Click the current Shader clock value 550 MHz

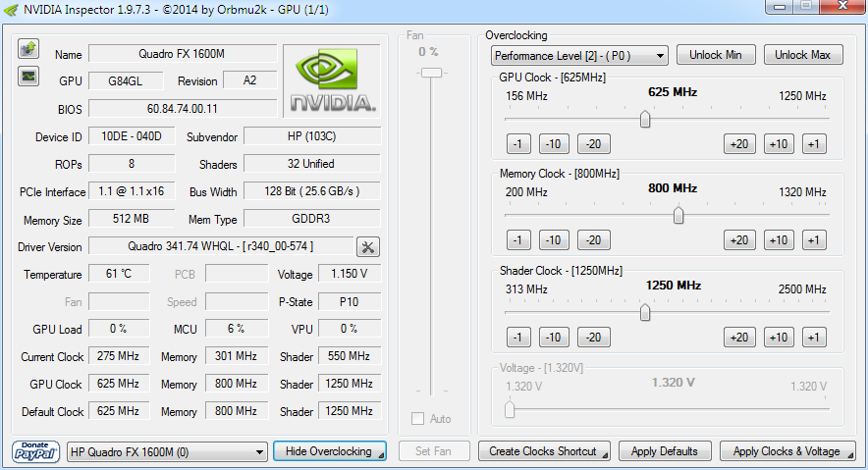tap(350, 356)
